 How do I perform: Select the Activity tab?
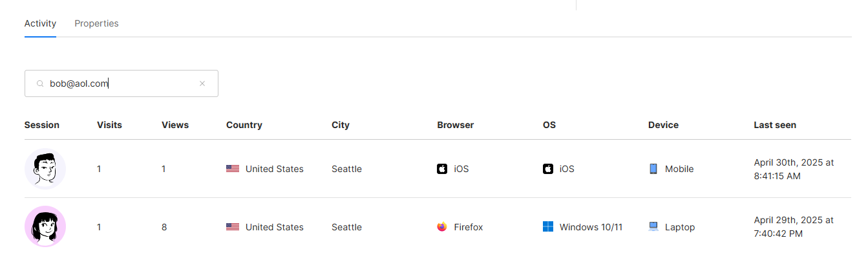point(40,23)
